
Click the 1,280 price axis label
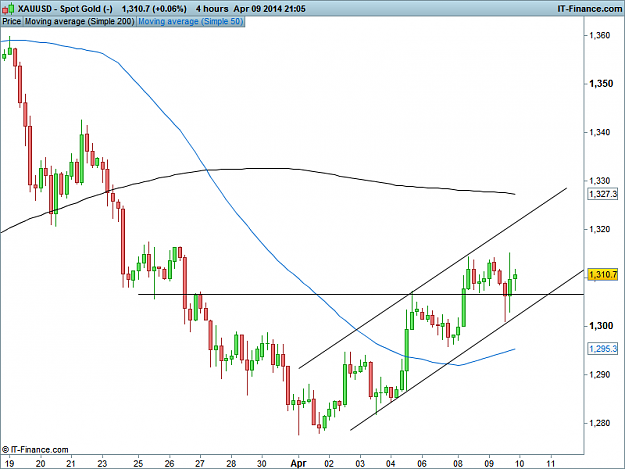600,423
